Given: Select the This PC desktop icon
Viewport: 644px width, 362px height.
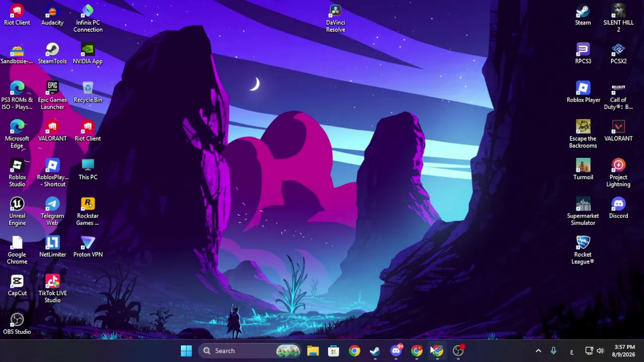Looking at the screenshot, I should (x=88, y=170).
